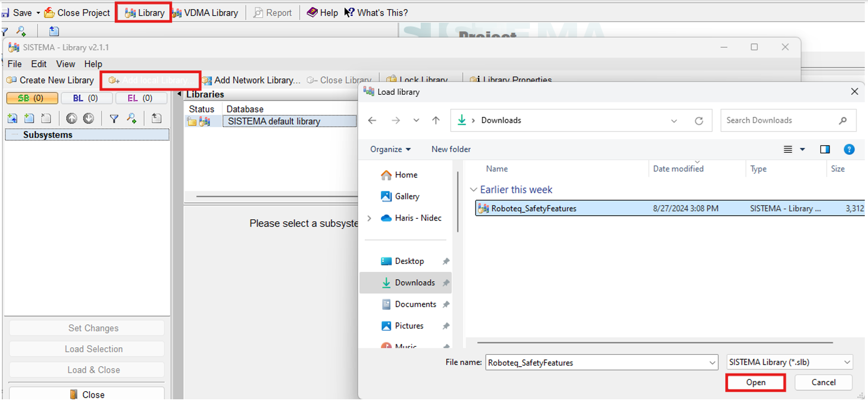Click the Close Library toolbar item
This screenshot has width=868, height=402.
[x=339, y=80]
